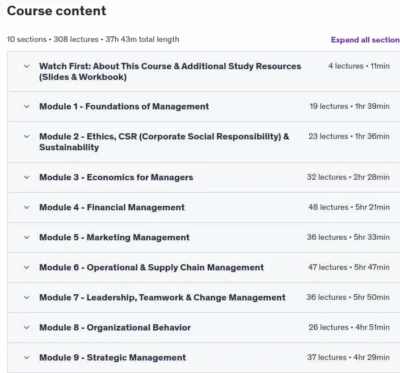The image size is (400, 373).
Task: Click Module 6 duration 47 lectures 5hr 47min
Action: pos(349,267)
